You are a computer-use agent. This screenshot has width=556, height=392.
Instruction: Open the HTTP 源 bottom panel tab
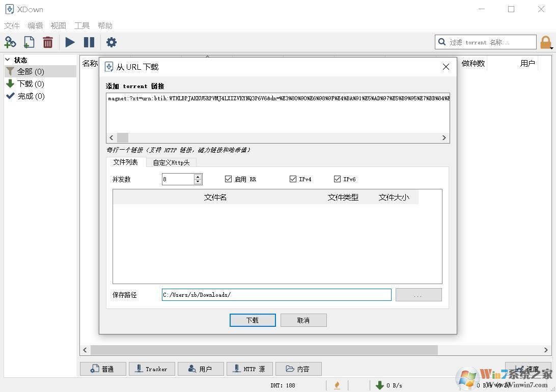coord(249,369)
